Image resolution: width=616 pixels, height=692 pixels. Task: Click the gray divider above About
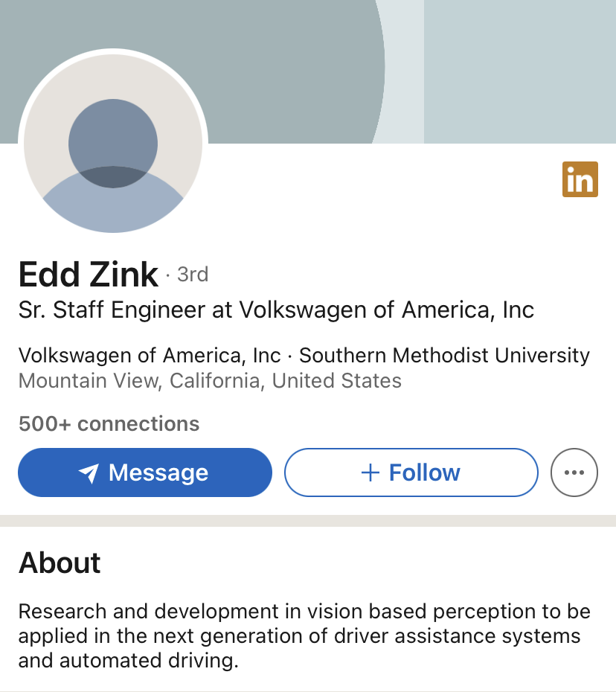tap(308, 521)
